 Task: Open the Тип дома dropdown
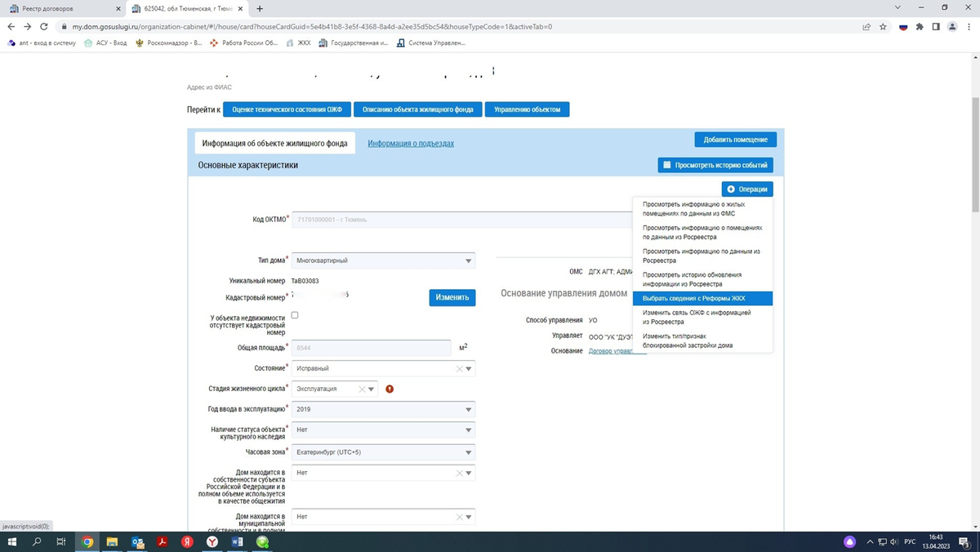[x=383, y=260]
